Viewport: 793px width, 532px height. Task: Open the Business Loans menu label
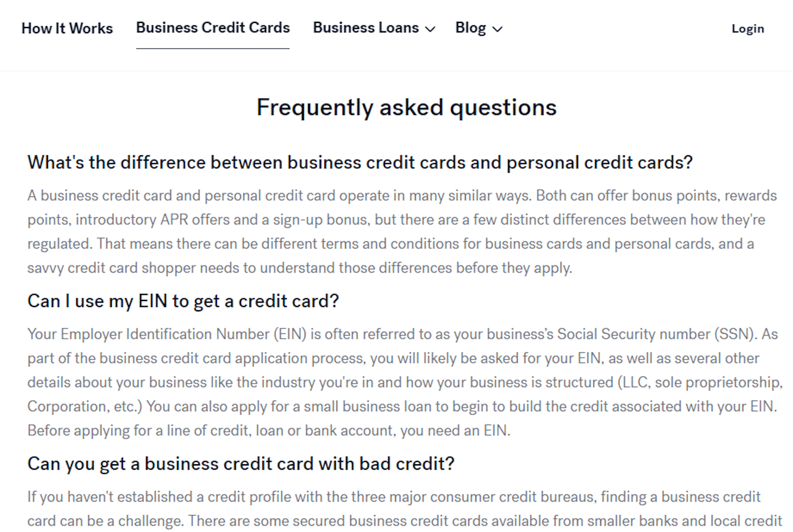pos(366,28)
